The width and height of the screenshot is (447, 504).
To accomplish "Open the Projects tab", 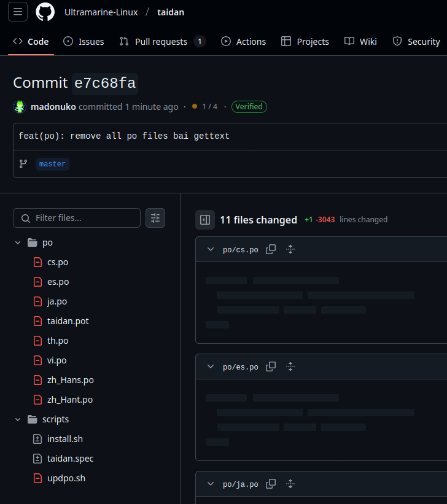I will click(x=305, y=42).
